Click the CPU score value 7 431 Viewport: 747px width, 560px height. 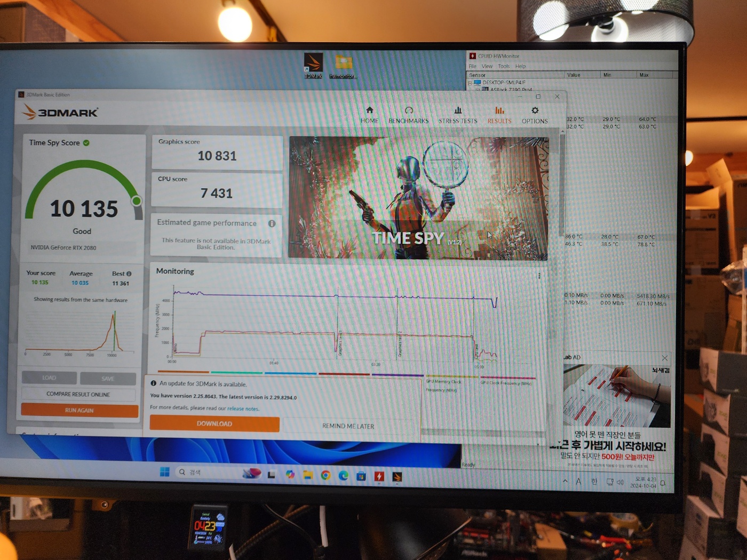(217, 193)
